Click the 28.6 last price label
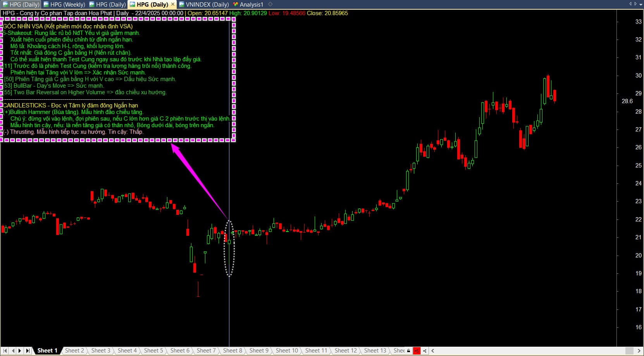 click(627, 101)
